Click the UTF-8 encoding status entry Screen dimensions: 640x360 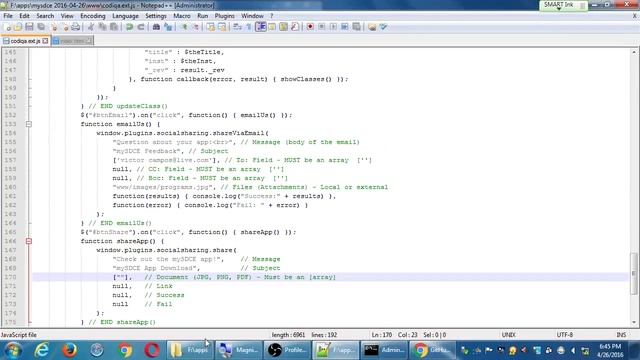point(564,335)
